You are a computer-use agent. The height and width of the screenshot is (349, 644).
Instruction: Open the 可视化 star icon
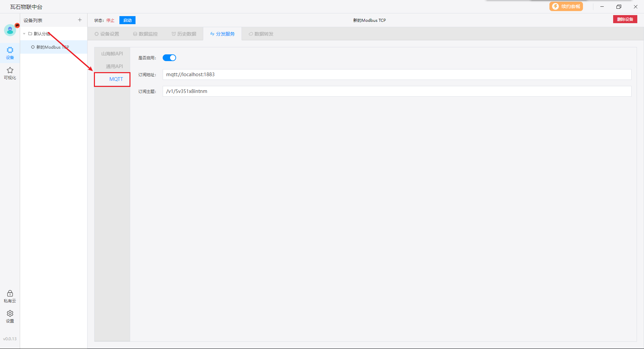click(x=10, y=70)
